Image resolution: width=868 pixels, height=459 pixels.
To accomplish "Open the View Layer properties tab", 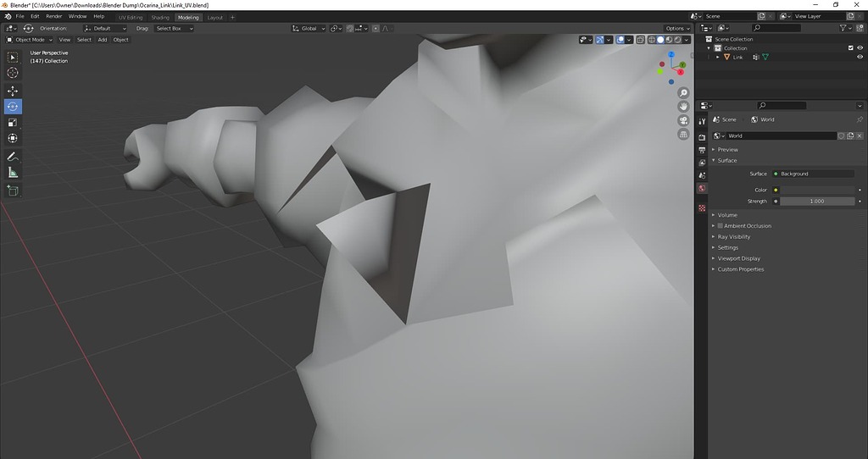I will pyautogui.click(x=702, y=163).
